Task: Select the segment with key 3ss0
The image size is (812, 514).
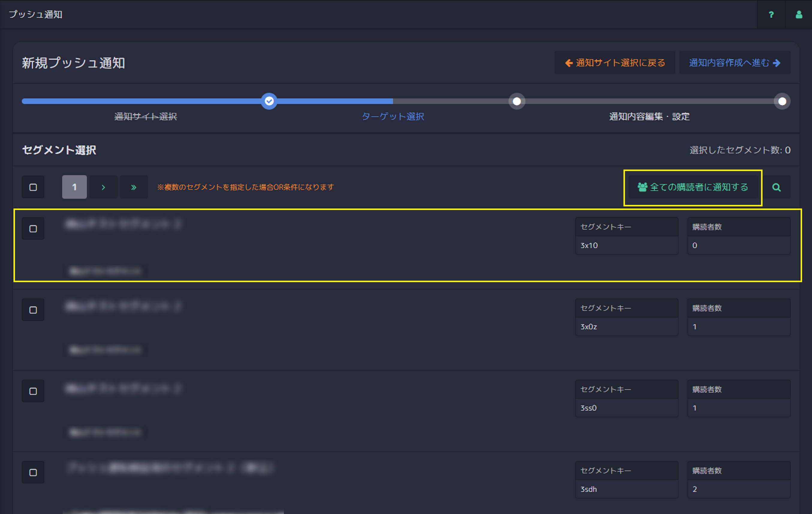Action: [x=33, y=391]
